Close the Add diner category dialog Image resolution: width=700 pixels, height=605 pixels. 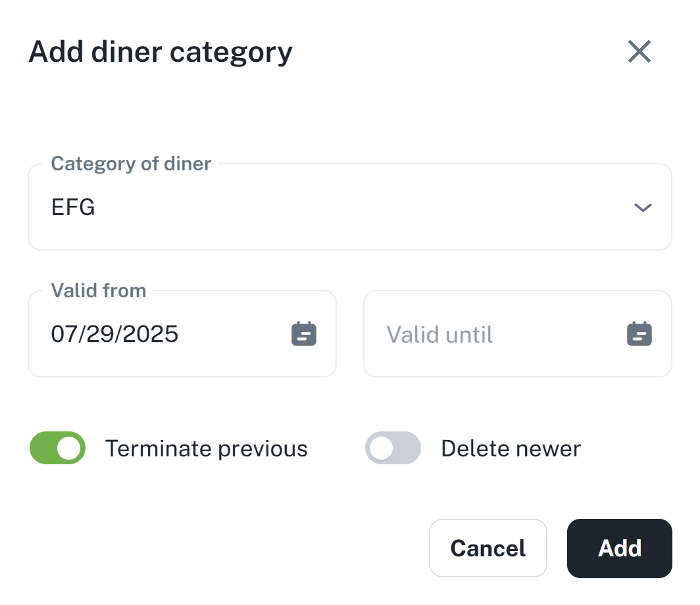point(639,51)
